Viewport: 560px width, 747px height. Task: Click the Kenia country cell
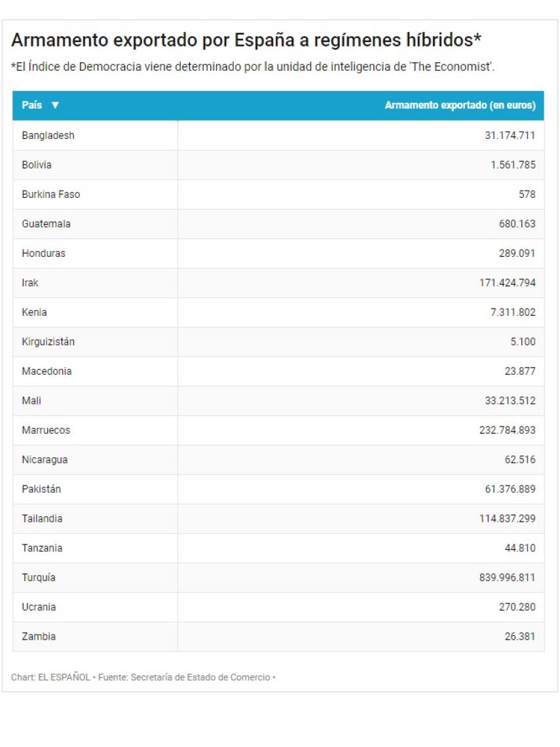pos(34,313)
